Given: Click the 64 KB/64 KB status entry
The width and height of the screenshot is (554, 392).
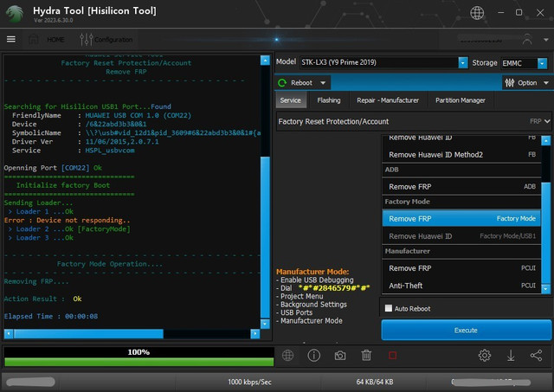Looking at the screenshot, I should (x=375, y=382).
